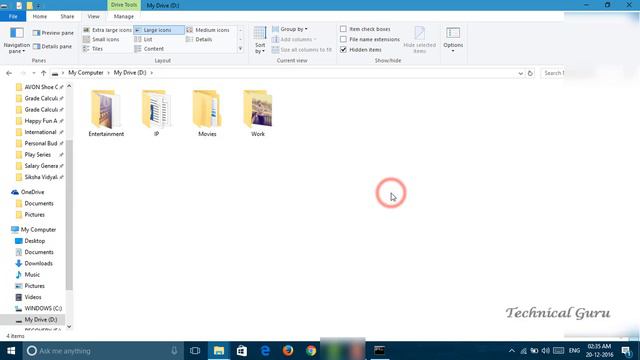The height and width of the screenshot is (360, 640).
Task: Expand the layout gallery more arrow
Action: [x=240, y=49]
